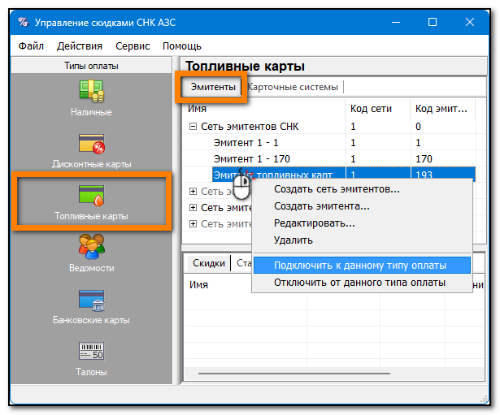Choose Создать сеть эмитентов... from context menu
This screenshot has width=500, height=415.
[337, 189]
